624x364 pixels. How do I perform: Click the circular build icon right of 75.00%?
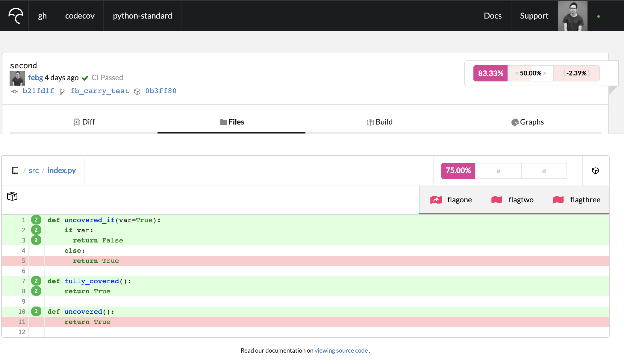[596, 171]
